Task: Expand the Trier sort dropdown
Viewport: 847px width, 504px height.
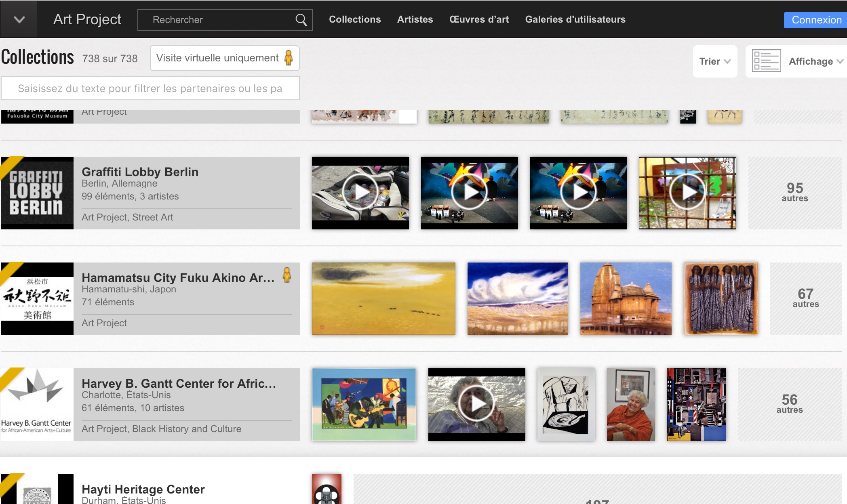Action: [714, 61]
